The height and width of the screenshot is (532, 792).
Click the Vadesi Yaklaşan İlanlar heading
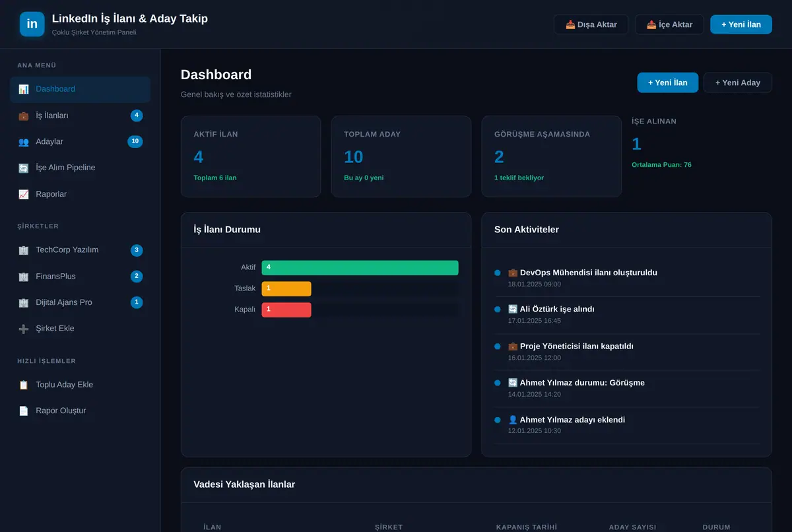pos(244,484)
